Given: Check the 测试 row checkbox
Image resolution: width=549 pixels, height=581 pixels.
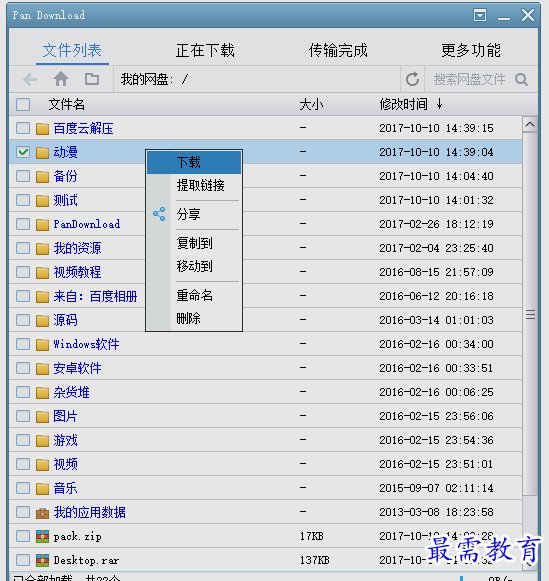Looking at the screenshot, I should pyautogui.click(x=23, y=200).
